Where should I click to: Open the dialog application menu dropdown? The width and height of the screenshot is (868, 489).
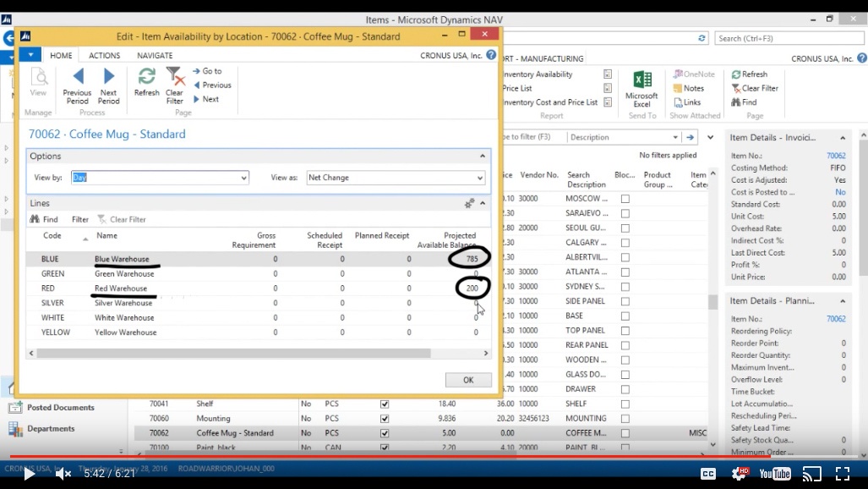point(30,55)
